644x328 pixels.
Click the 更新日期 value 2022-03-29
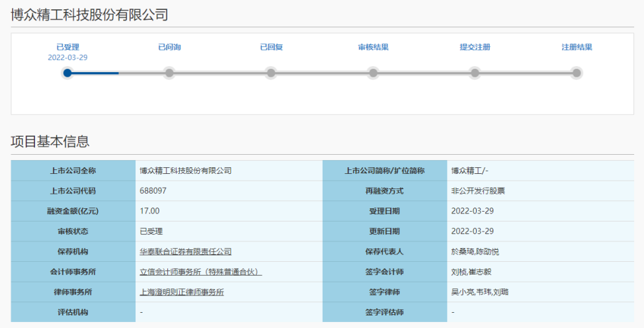click(472, 231)
